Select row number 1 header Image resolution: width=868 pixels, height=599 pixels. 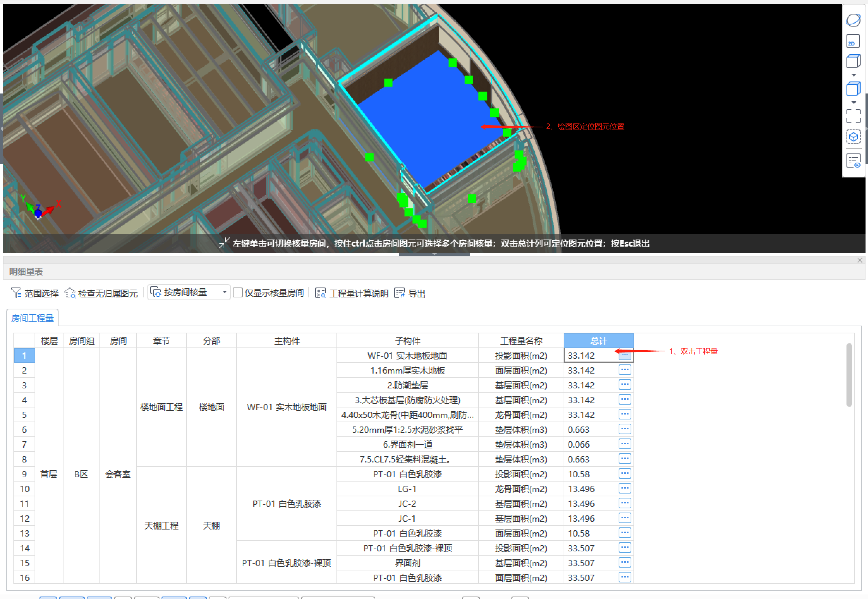[24, 356]
